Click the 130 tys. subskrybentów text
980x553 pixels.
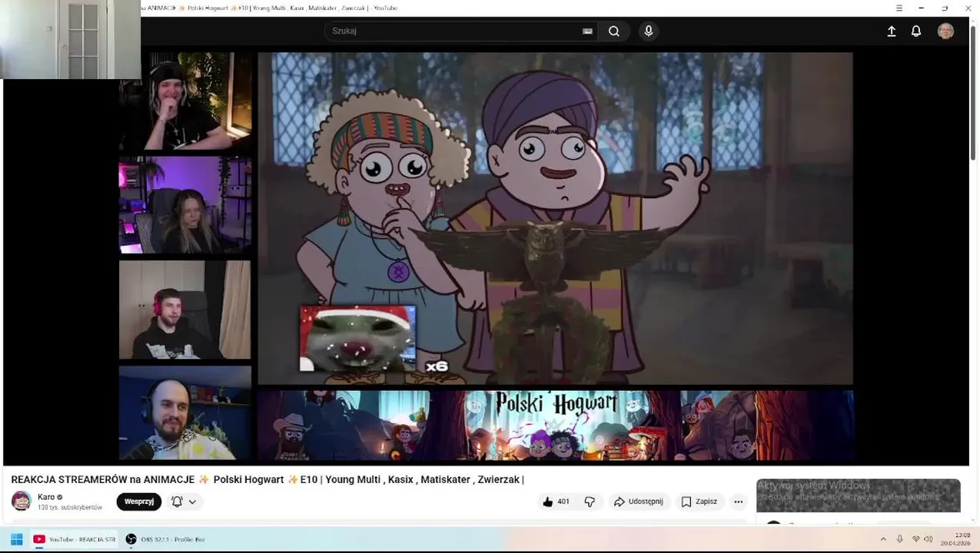pyautogui.click(x=70, y=508)
